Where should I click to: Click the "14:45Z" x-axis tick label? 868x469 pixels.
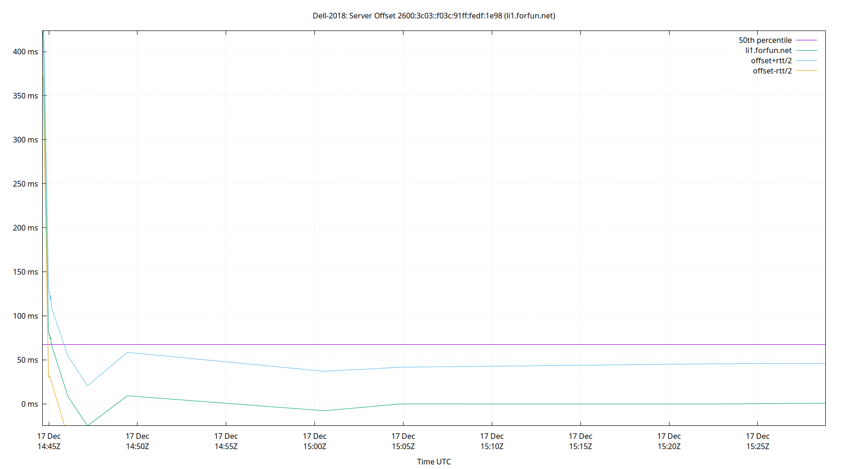(x=49, y=446)
